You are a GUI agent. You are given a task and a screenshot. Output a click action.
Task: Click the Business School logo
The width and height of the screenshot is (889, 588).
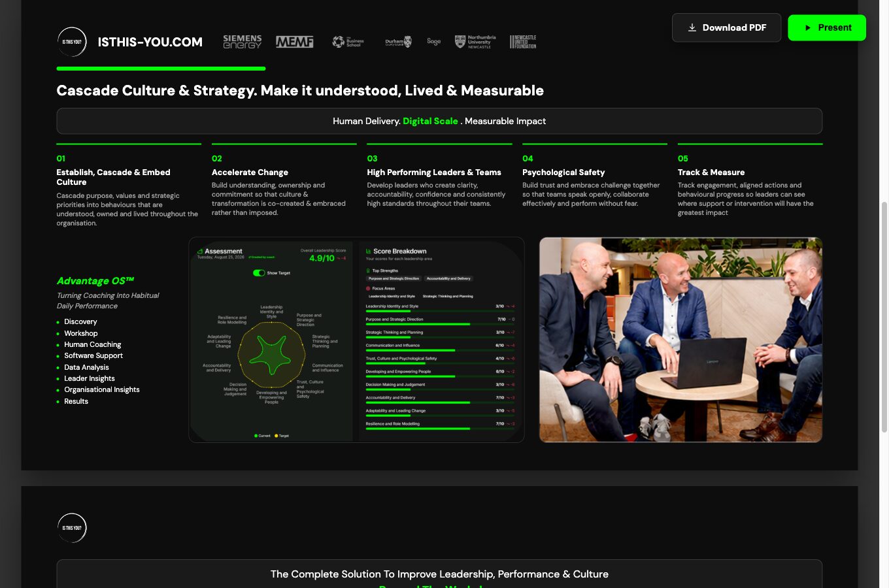pyautogui.click(x=348, y=42)
